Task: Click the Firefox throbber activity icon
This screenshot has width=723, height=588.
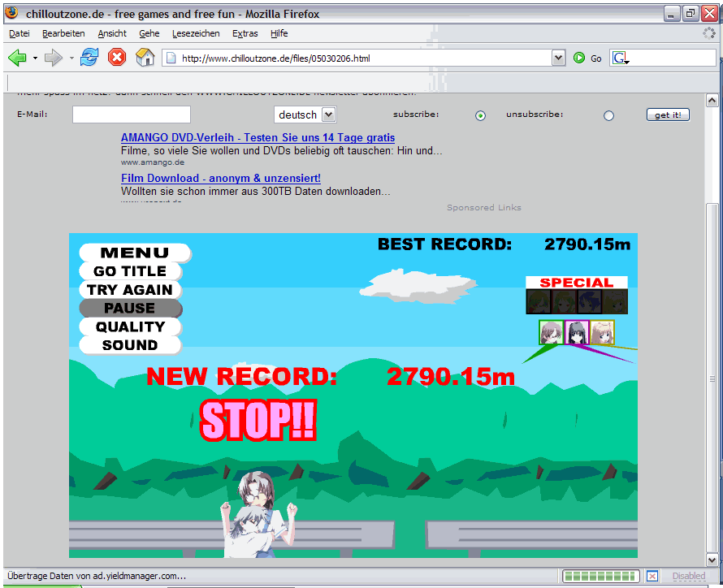Action: point(708,33)
